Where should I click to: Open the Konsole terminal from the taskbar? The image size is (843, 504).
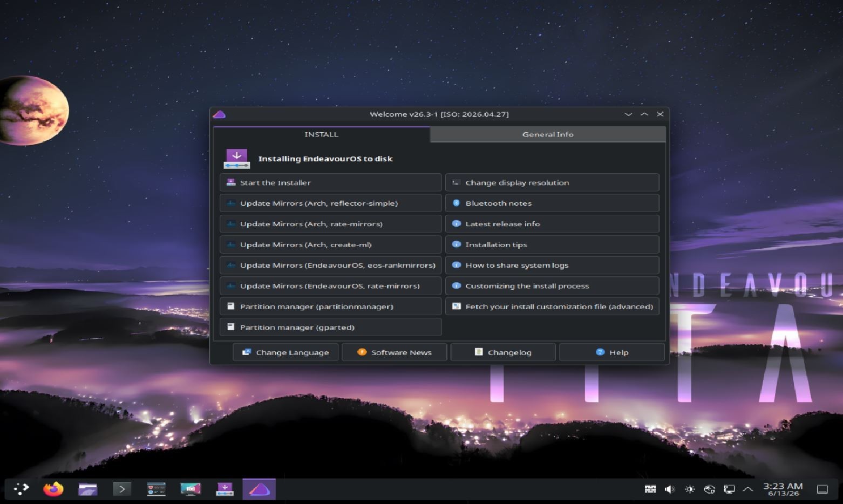tap(122, 489)
